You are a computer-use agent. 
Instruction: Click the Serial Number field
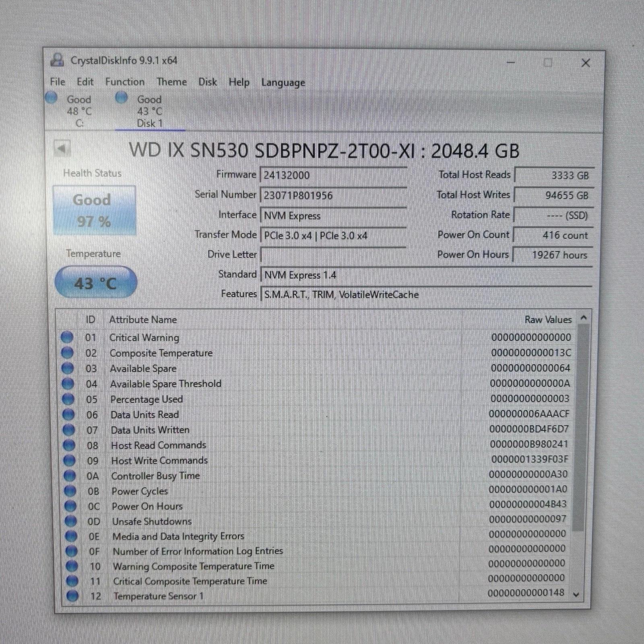click(334, 195)
